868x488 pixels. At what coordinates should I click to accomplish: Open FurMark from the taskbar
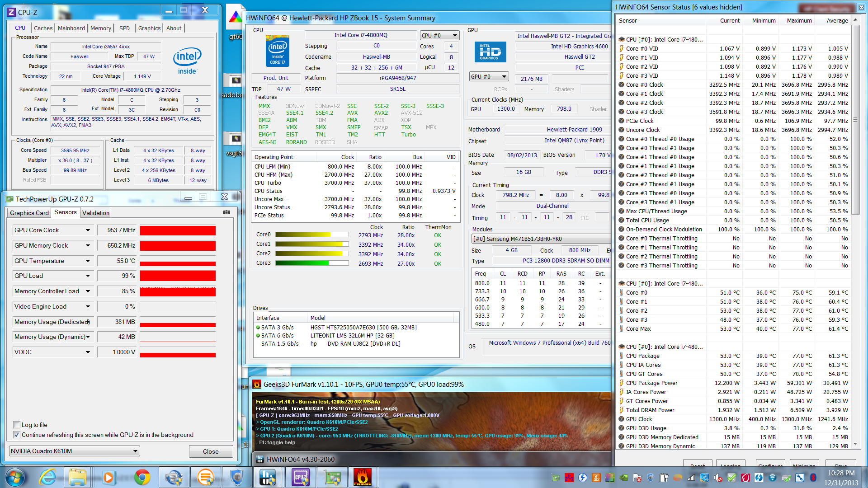click(x=362, y=477)
